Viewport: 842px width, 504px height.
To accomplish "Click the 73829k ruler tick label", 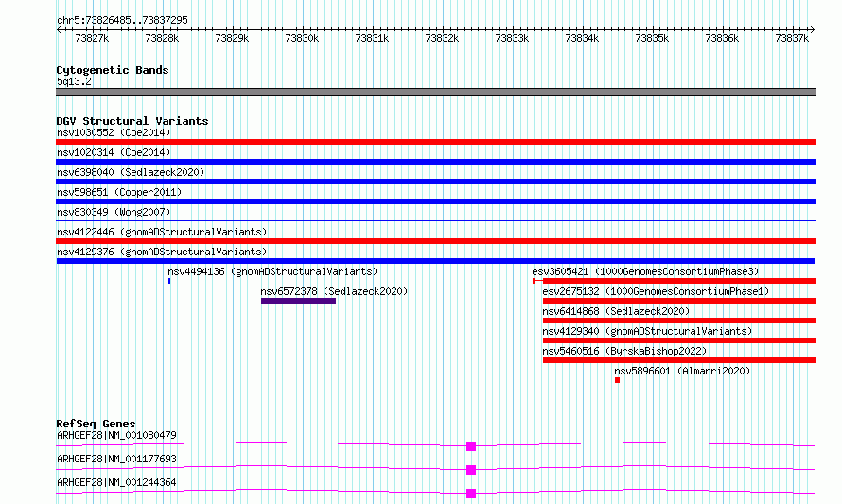I will point(232,38).
